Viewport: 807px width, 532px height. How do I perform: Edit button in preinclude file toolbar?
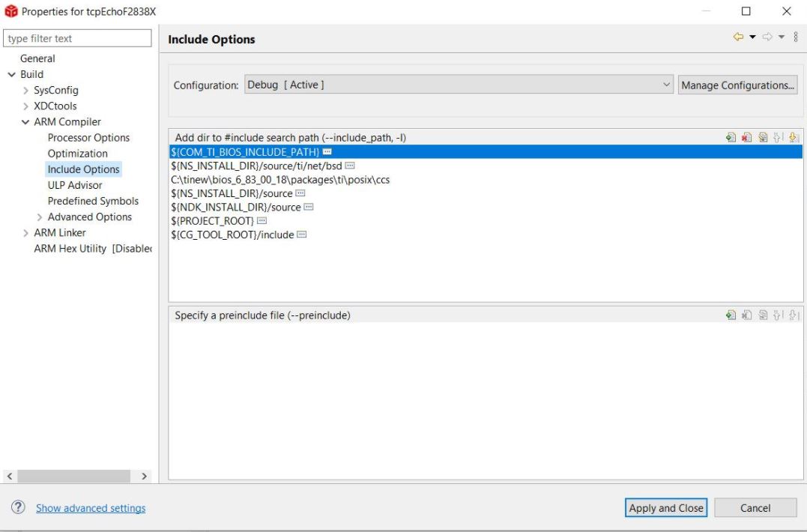pyautogui.click(x=763, y=315)
